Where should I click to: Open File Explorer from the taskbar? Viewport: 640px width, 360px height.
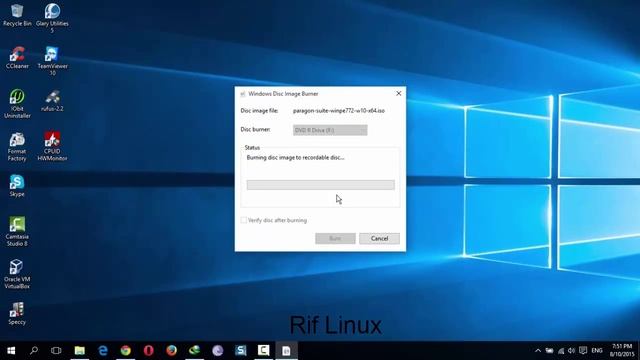tap(80, 350)
